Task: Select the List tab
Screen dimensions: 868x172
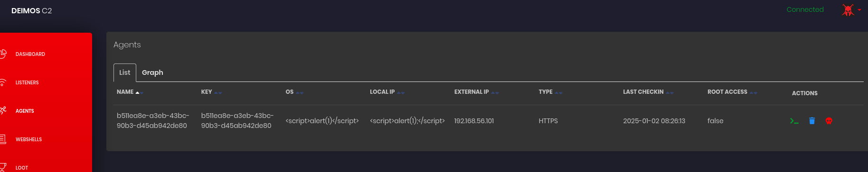Action: coord(125,72)
